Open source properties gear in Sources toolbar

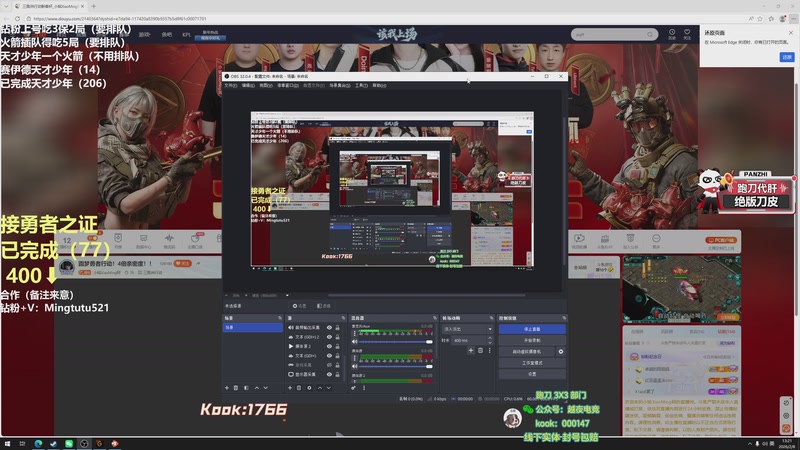point(309,388)
